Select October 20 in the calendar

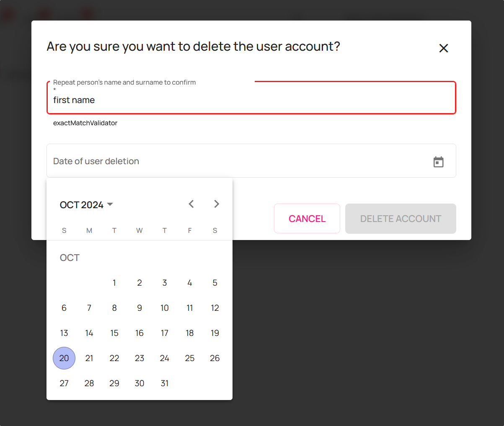[x=64, y=358]
